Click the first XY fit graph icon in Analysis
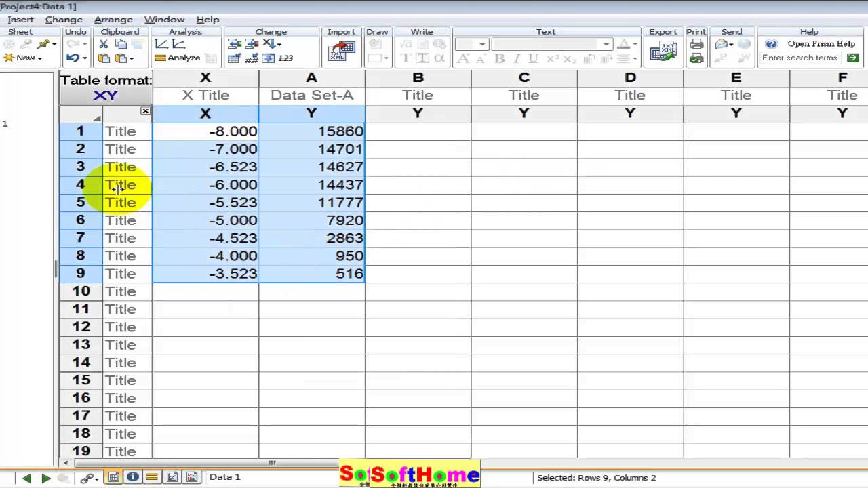The width and height of the screenshot is (868, 488). [x=161, y=44]
